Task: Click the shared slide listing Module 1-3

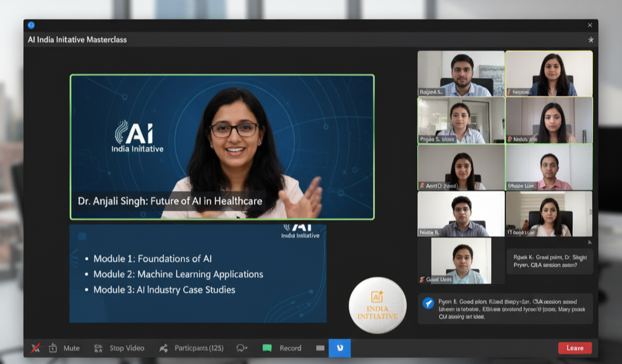Action: point(197,274)
